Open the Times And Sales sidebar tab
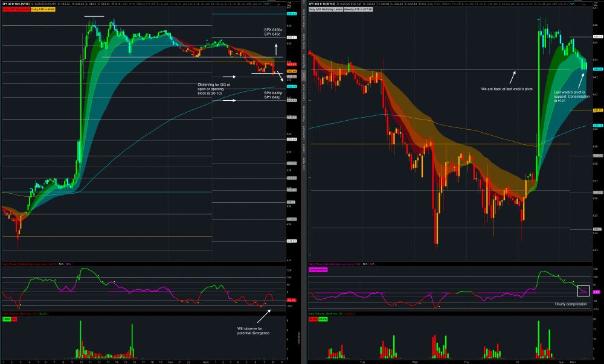Screen dimensions: 604x364 point(304,19)
